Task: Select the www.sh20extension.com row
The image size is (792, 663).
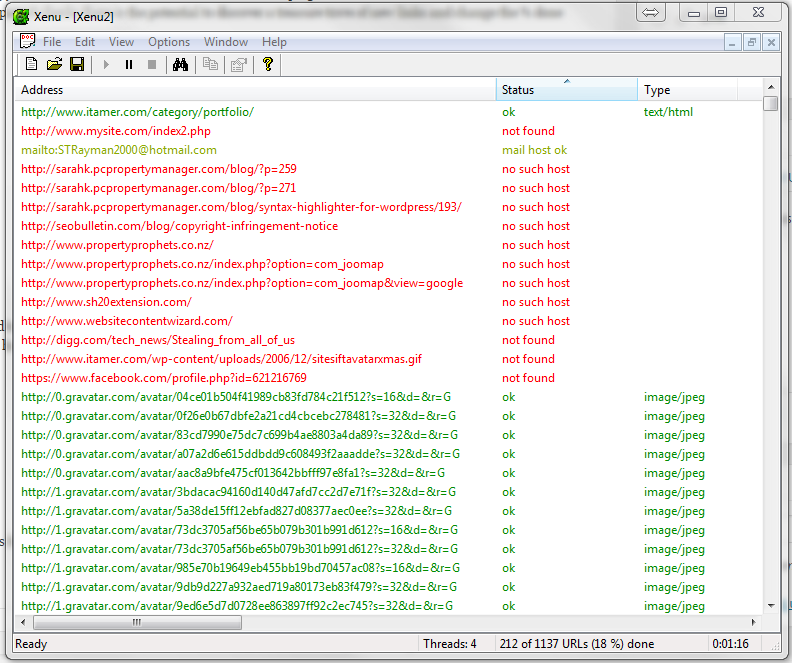Action: pyautogui.click(x=387, y=302)
